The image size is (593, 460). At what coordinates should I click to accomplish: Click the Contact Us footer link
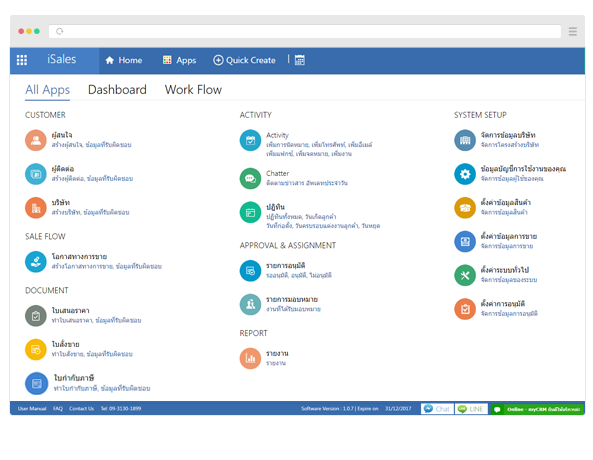pos(81,409)
